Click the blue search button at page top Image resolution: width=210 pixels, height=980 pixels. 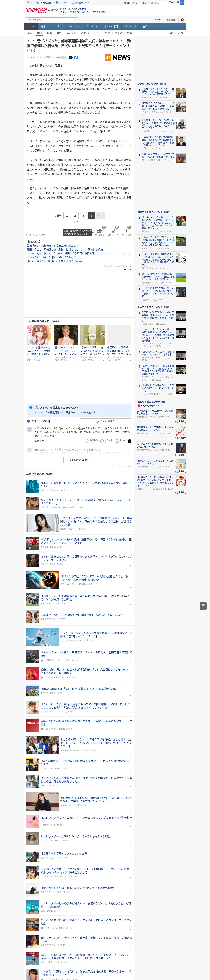(x=182, y=3)
